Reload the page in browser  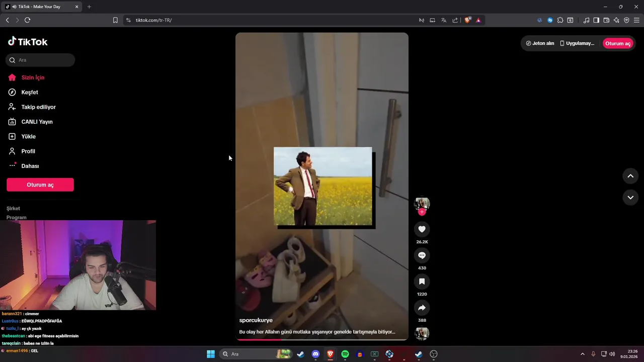pos(27,20)
